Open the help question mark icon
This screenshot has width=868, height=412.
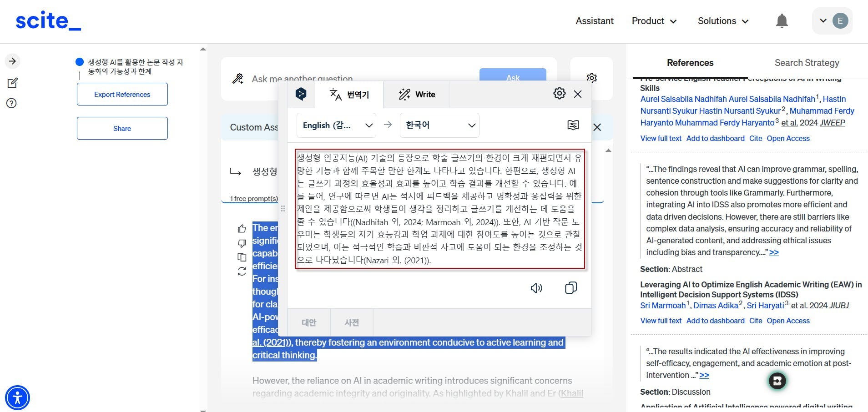pos(12,103)
